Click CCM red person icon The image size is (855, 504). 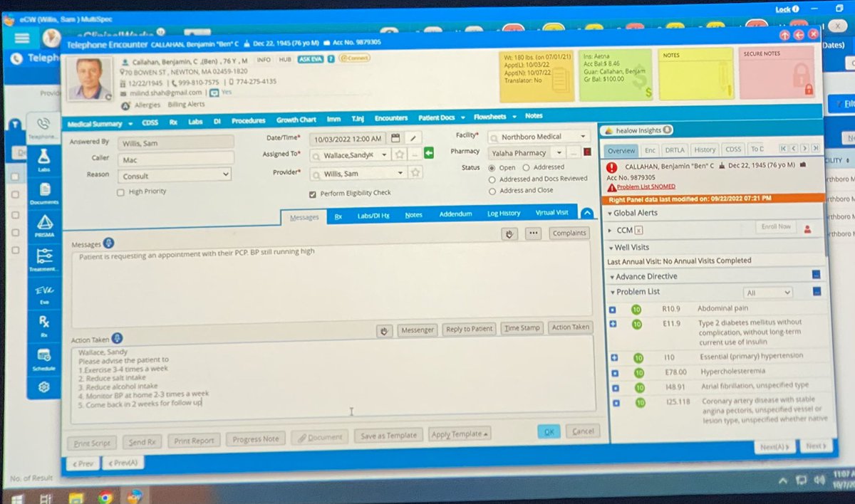(x=808, y=229)
